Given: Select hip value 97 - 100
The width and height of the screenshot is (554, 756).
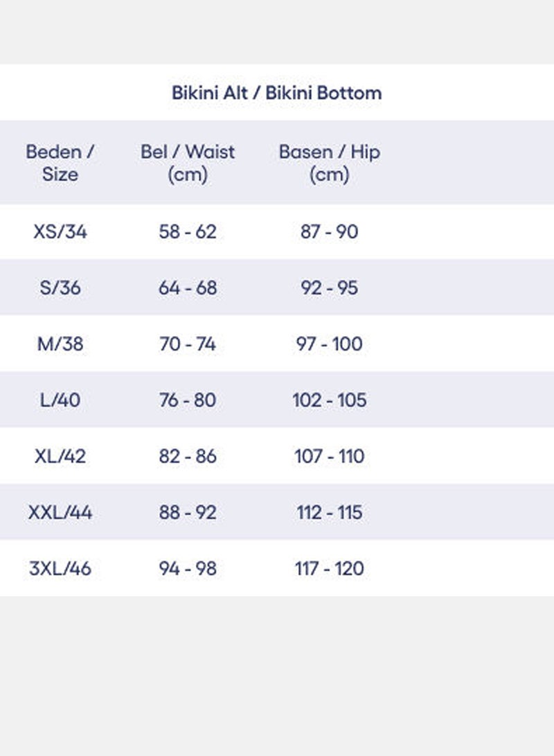Looking at the screenshot, I should click(330, 344).
